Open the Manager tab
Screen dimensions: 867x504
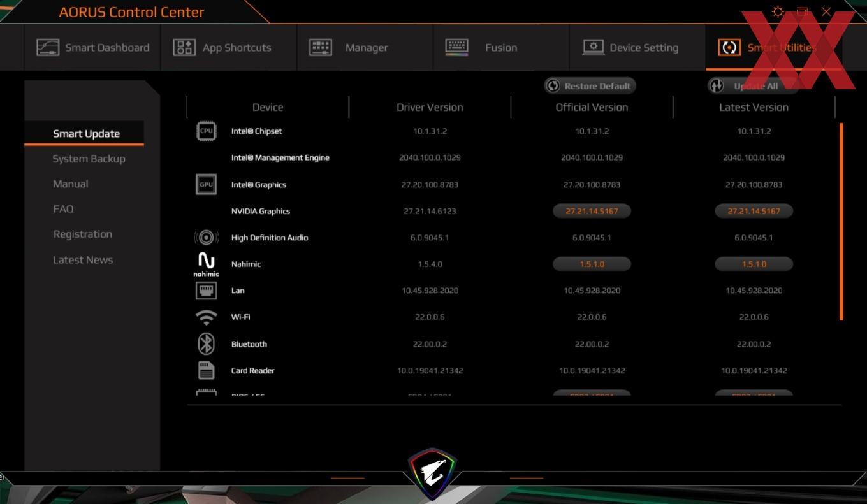coord(365,48)
